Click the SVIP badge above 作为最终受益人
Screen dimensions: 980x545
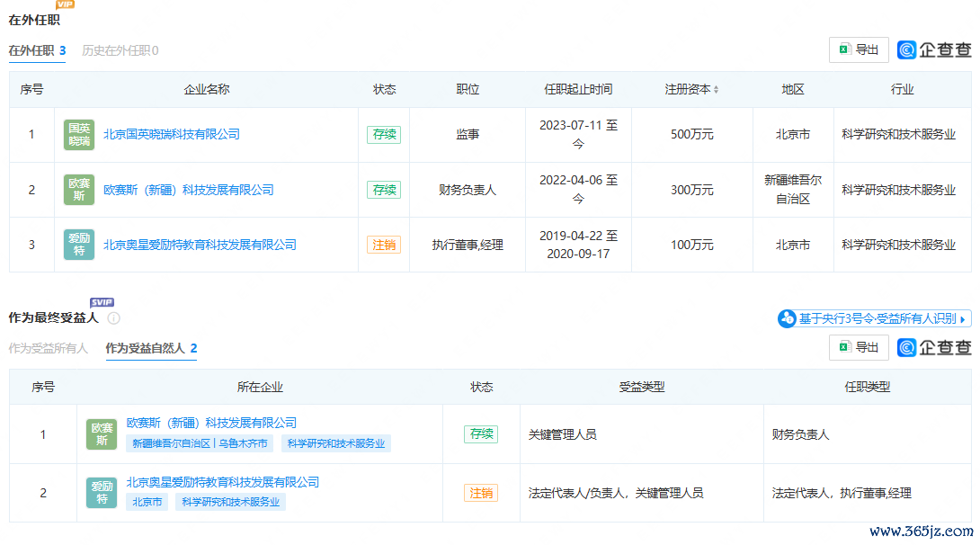click(102, 302)
